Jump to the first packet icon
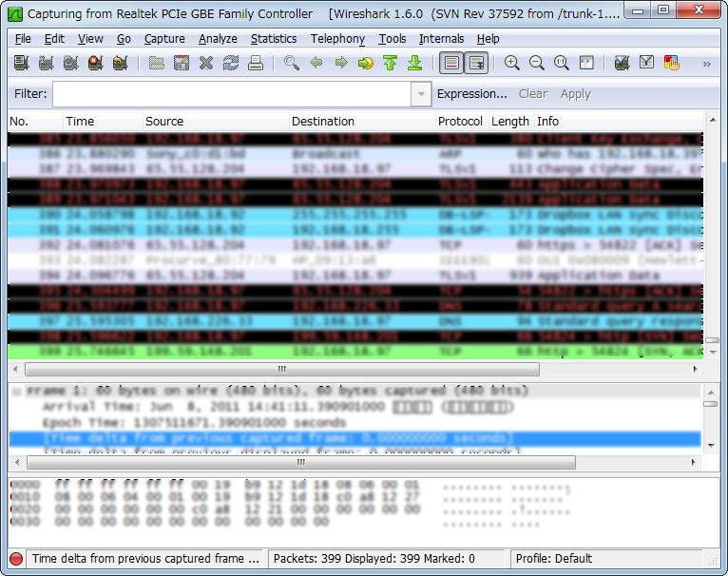The image size is (728, 576). (x=391, y=63)
